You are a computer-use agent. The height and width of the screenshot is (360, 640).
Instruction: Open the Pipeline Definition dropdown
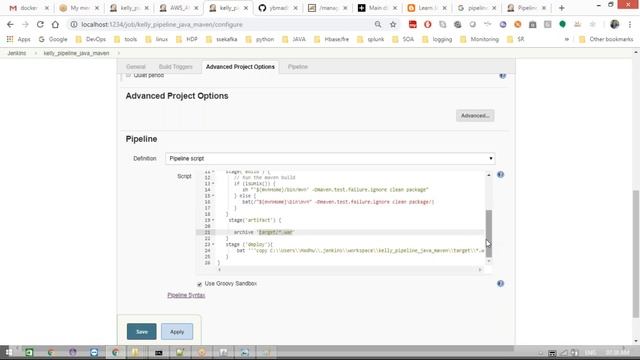(330, 158)
